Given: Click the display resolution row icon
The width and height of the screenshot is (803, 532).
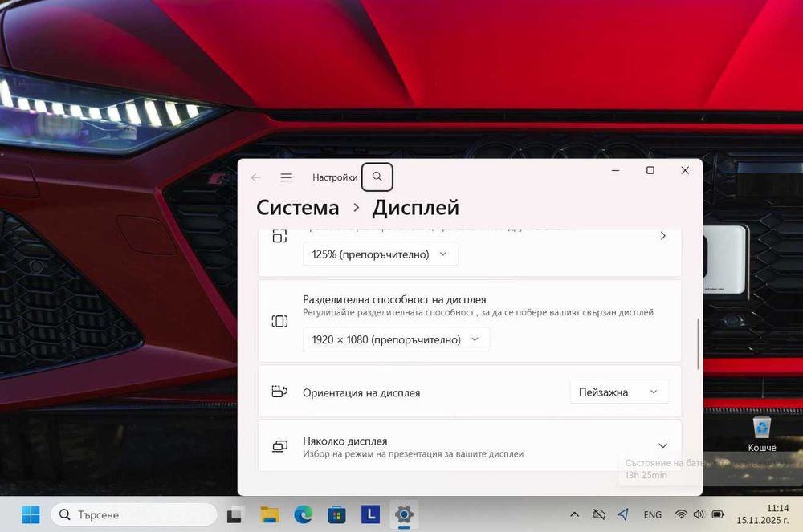Looking at the screenshot, I should click(x=279, y=321).
